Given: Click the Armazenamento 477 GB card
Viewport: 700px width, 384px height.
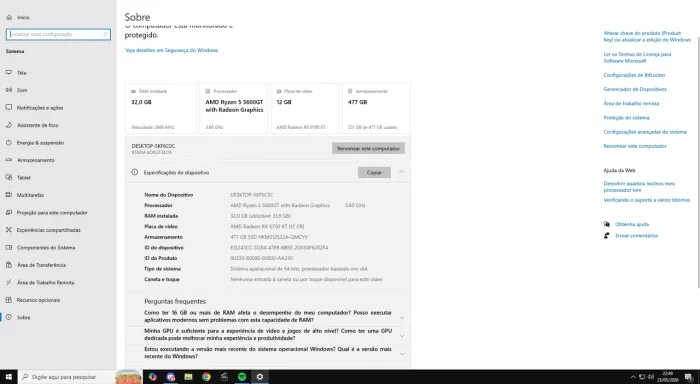Looking at the screenshot, I should pyautogui.click(x=376, y=109).
